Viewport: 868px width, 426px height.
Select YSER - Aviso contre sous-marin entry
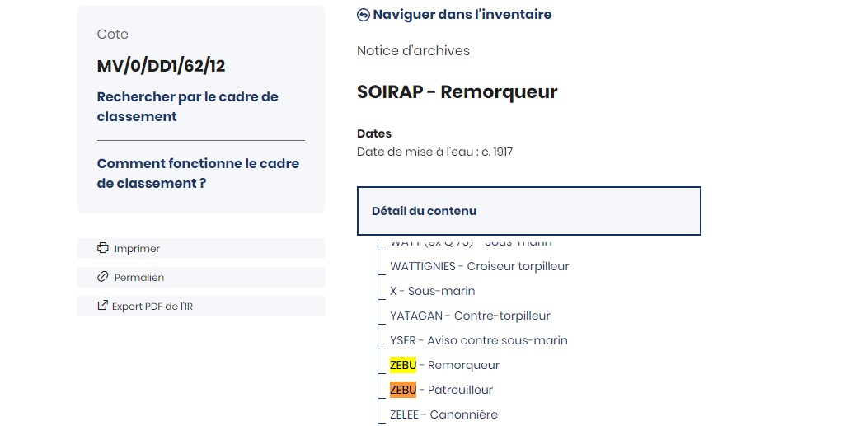point(479,340)
